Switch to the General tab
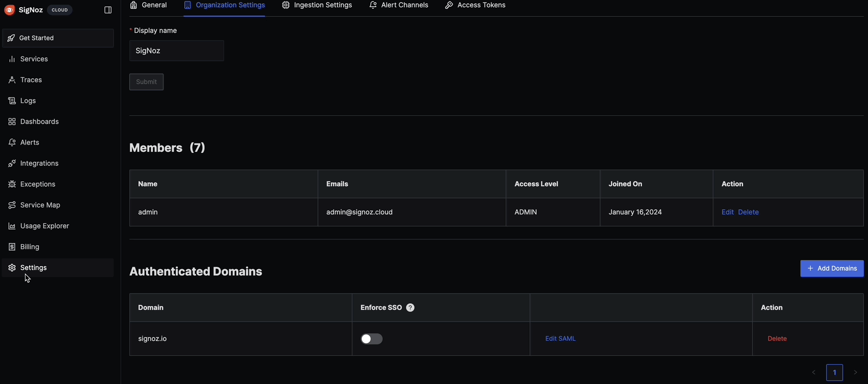The height and width of the screenshot is (384, 868). pyautogui.click(x=149, y=5)
